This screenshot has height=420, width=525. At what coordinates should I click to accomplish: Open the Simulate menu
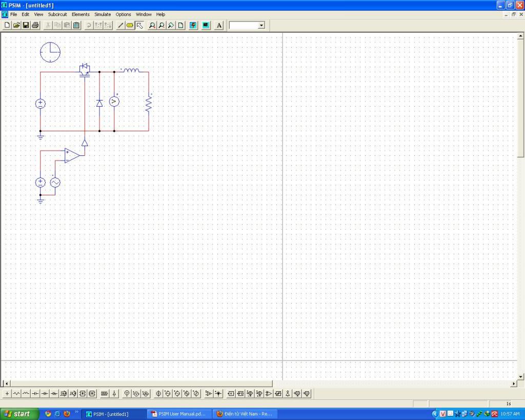click(102, 14)
